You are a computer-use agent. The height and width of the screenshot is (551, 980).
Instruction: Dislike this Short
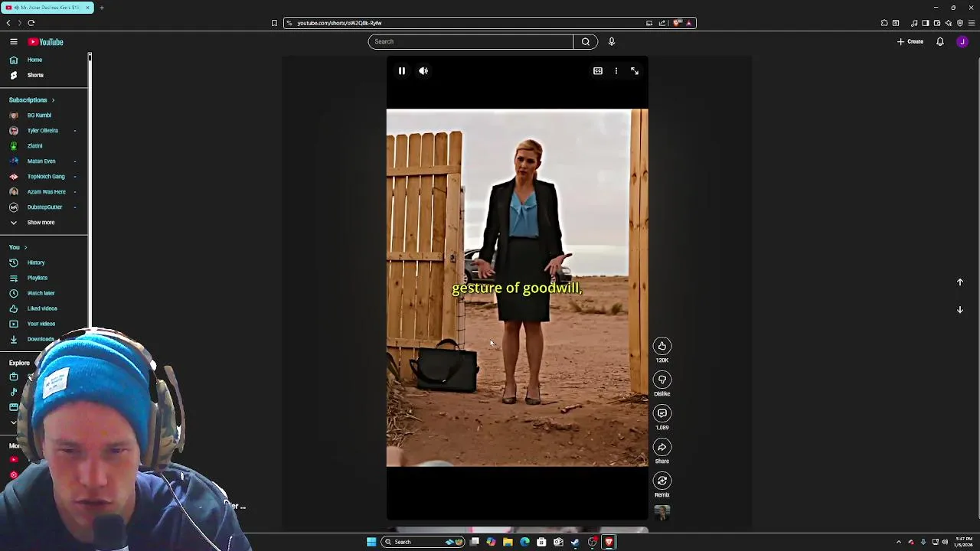click(662, 380)
